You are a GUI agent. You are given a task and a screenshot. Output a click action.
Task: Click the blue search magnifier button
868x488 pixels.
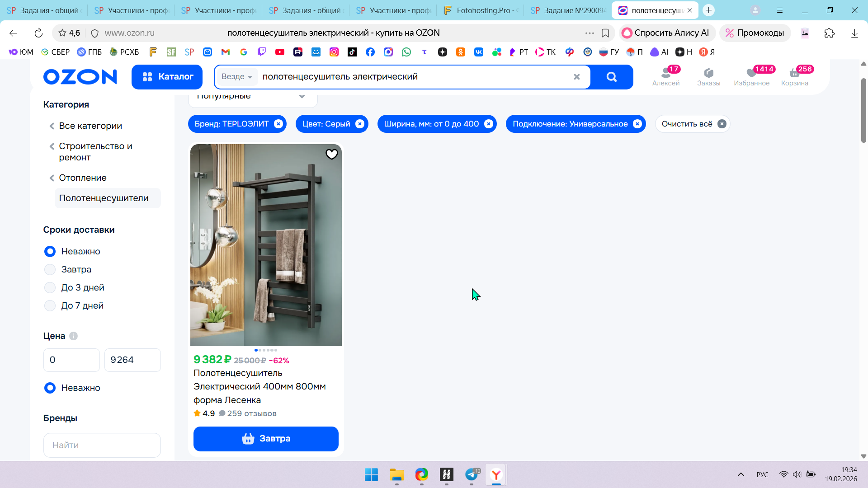tap(611, 77)
